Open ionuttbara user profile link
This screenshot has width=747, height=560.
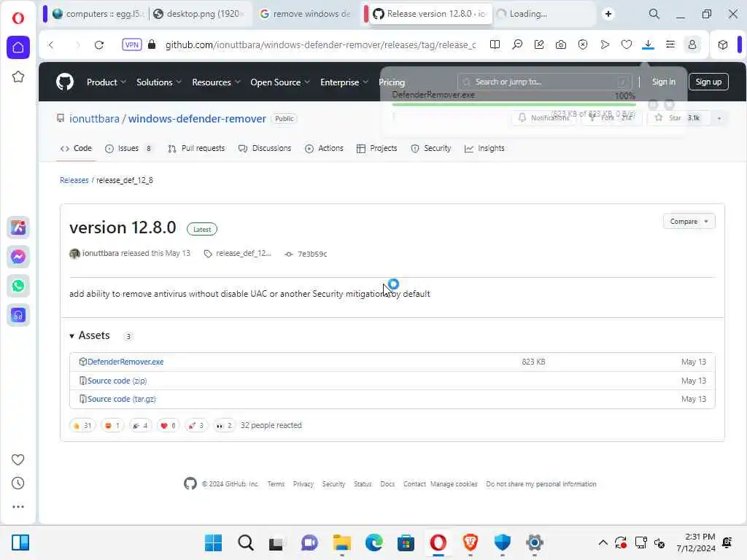coord(94,119)
